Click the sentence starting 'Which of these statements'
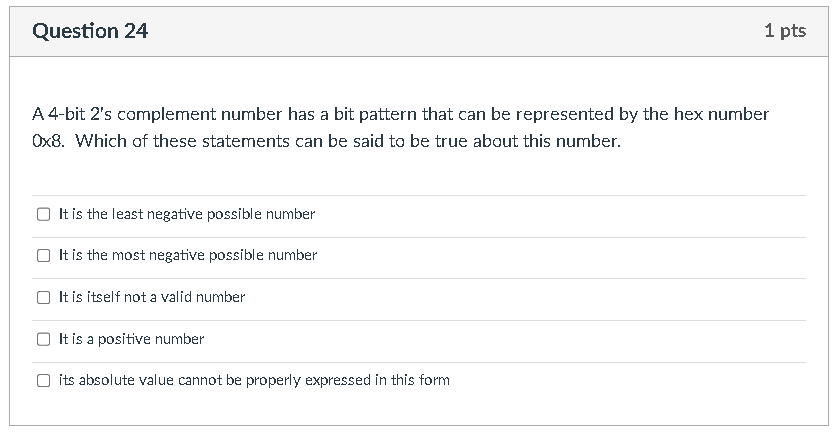Screen dimensions: 835x432 [x=348, y=141]
